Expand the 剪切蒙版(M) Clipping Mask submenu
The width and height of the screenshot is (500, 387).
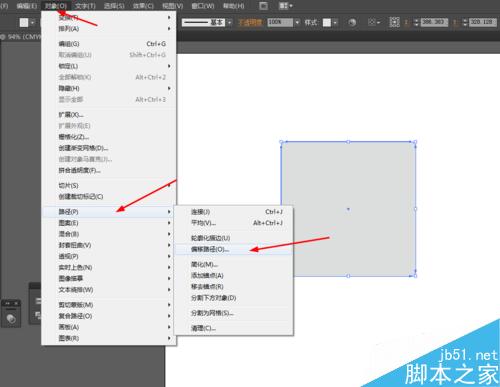[x=109, y=305]
